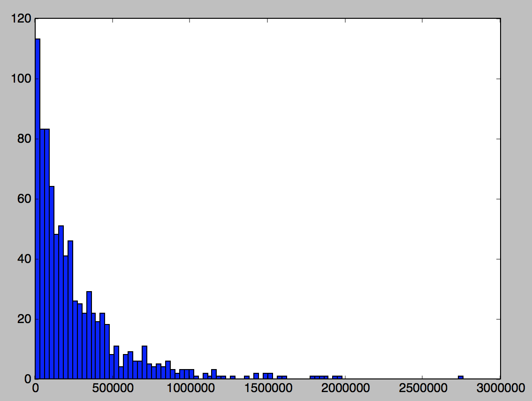Click the local peak bar reaching 29
Viewport: 532px width, 401px height.
89,335
